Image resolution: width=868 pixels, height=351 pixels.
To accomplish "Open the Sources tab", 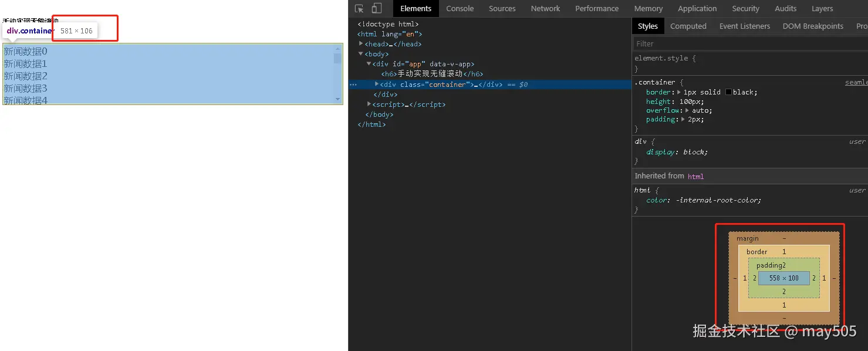I will (502, 8).
